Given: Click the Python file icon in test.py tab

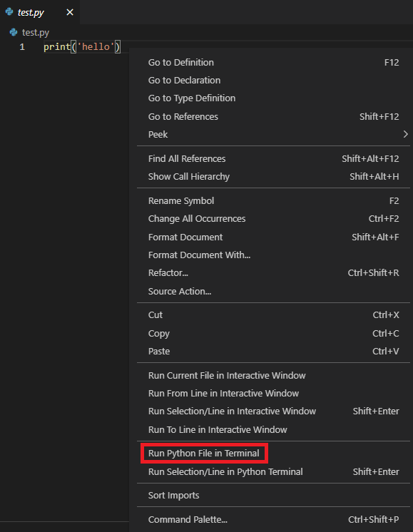Looking at the screenshot, I should coord(9,12).
